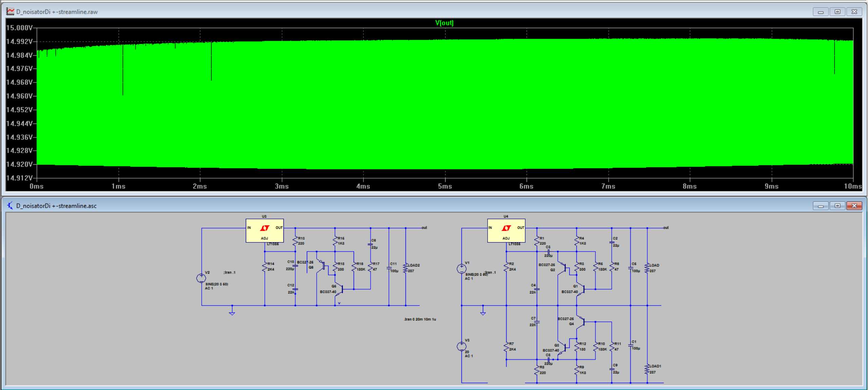Close the streamline.raw waveform window

(854, 12)
